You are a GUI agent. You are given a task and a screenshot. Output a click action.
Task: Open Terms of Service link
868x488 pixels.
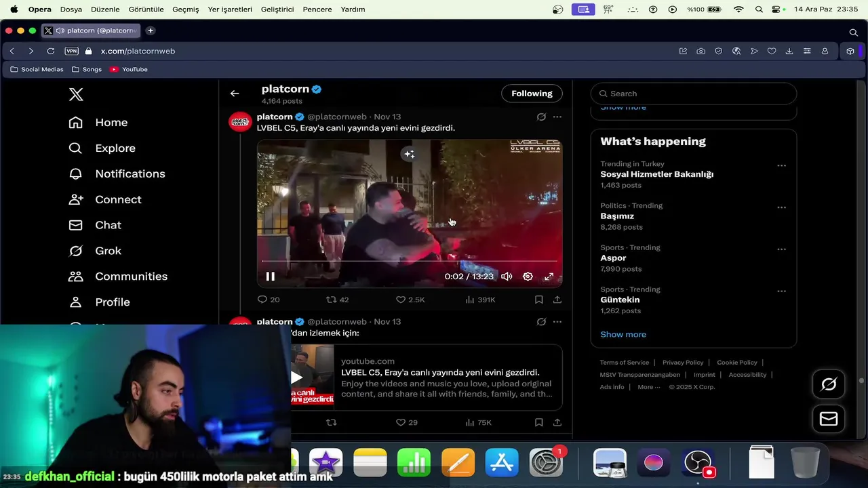tap(625, 363)
